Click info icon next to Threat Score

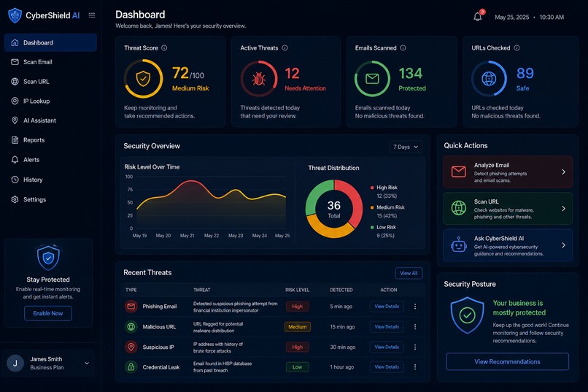(x=164, y=48)
